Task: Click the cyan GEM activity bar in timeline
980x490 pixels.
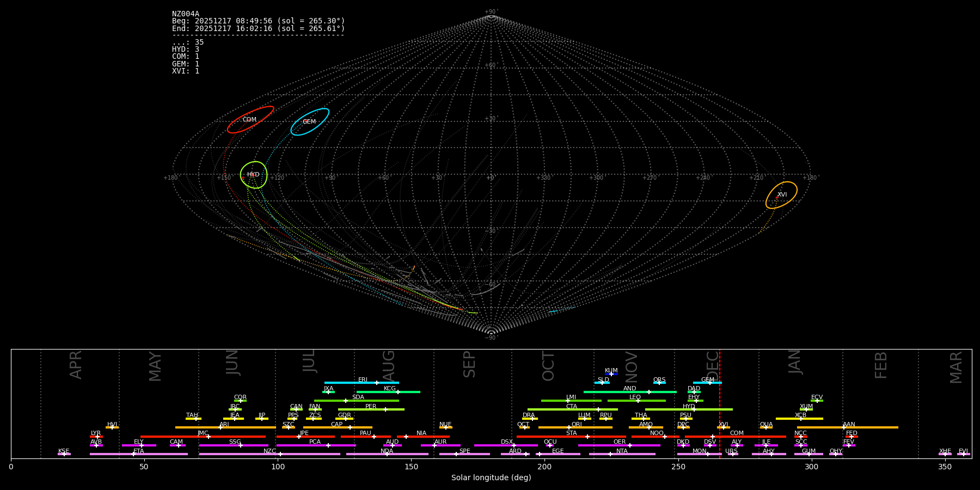Action: [707, 383]
